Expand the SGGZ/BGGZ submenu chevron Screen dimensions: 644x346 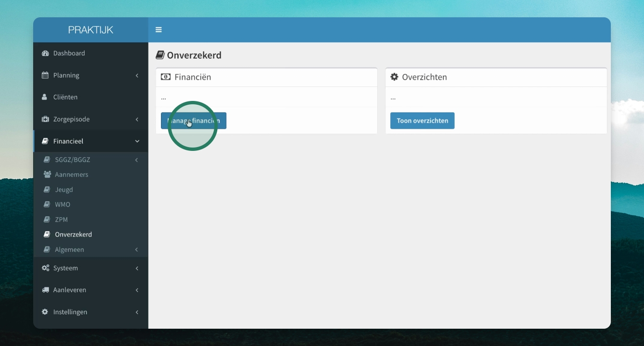pyautogui.click(x=136, y=160)
